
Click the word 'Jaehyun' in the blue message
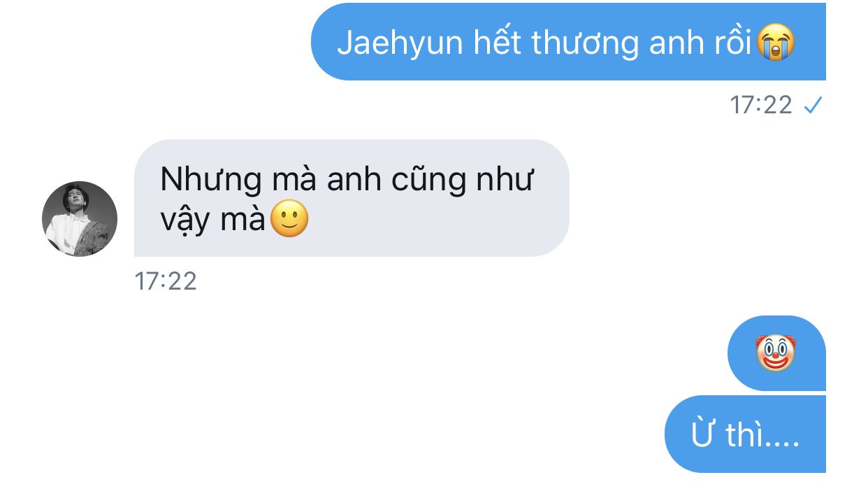[x=400, y=45]
